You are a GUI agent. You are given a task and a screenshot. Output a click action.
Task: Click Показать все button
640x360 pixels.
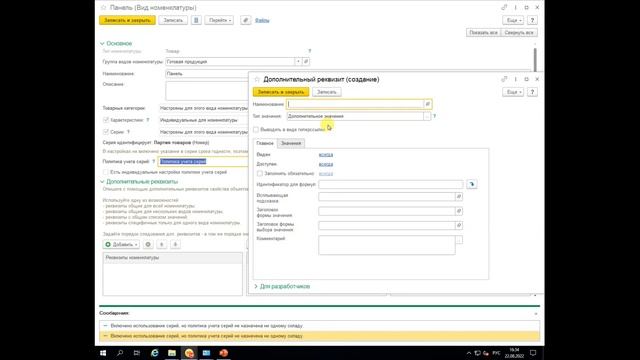[483, 32]
